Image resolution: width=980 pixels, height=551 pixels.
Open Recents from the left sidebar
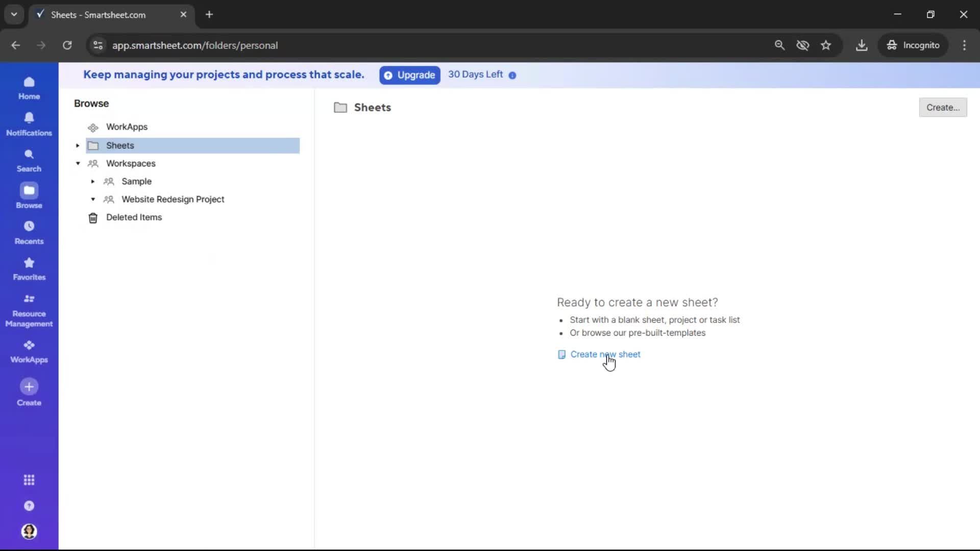tap(29, 232)
